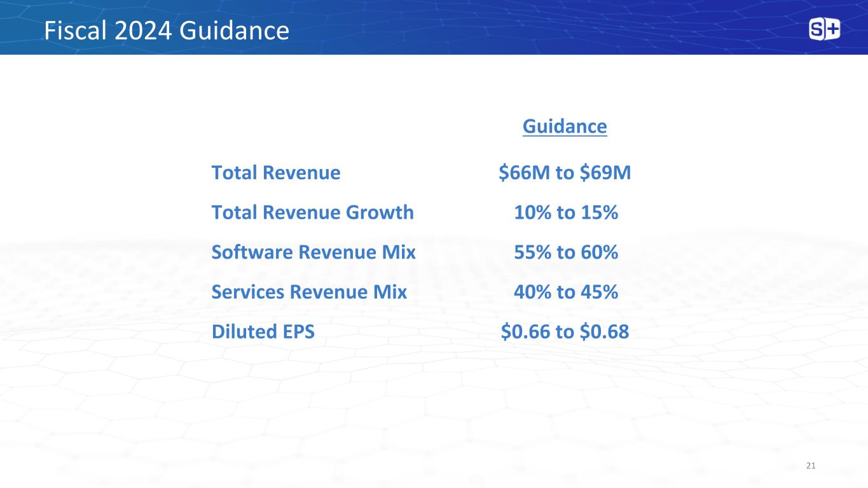Click the "55% to 60%" software mix value

[565, 252]
